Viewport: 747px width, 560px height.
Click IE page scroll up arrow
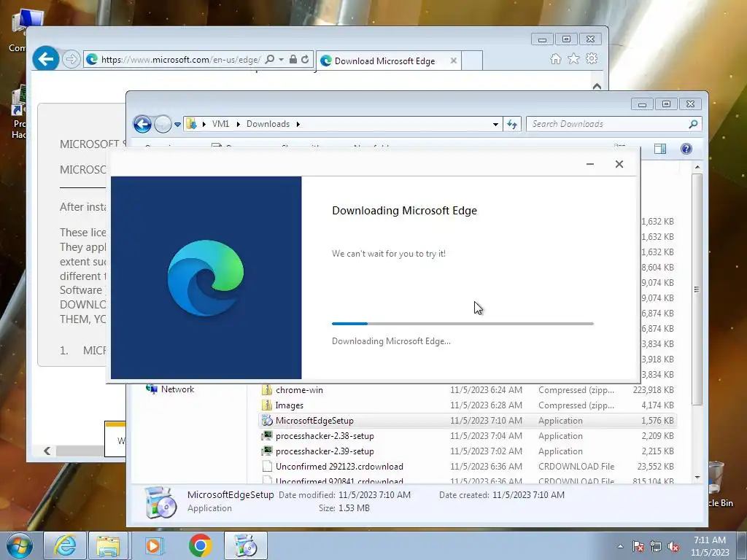pyautogui.click(x=597, y=86)
